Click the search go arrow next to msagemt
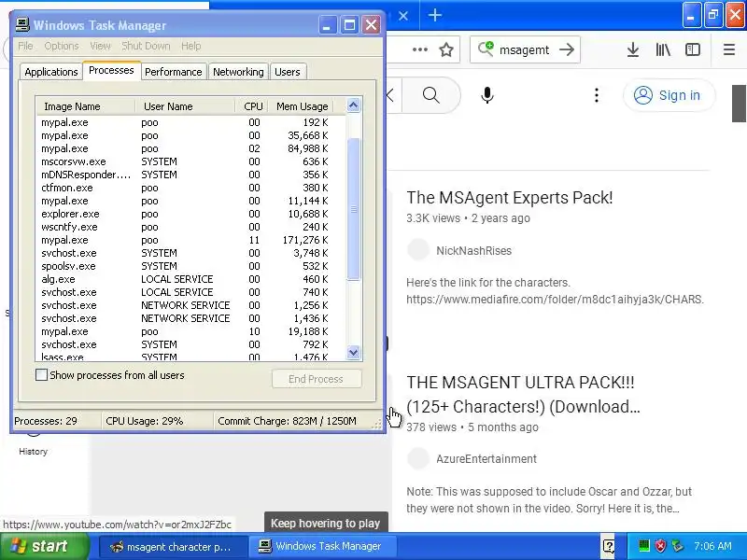 [x=567, y=49]
